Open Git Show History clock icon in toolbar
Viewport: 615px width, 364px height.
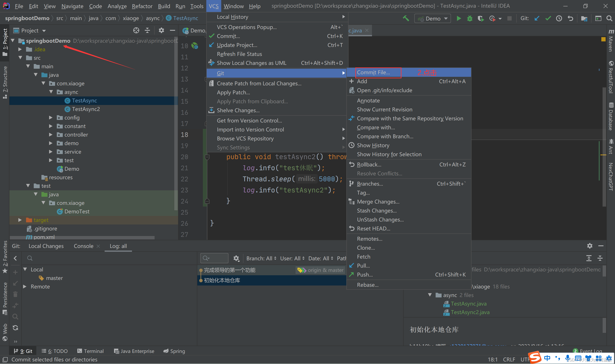[x=559, y=18]
